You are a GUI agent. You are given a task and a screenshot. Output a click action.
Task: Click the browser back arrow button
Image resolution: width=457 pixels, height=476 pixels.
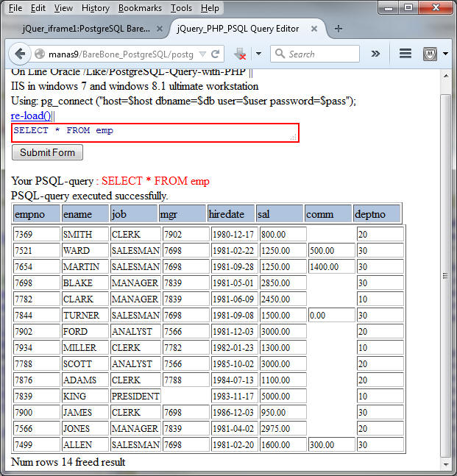(x=20, y=54)
